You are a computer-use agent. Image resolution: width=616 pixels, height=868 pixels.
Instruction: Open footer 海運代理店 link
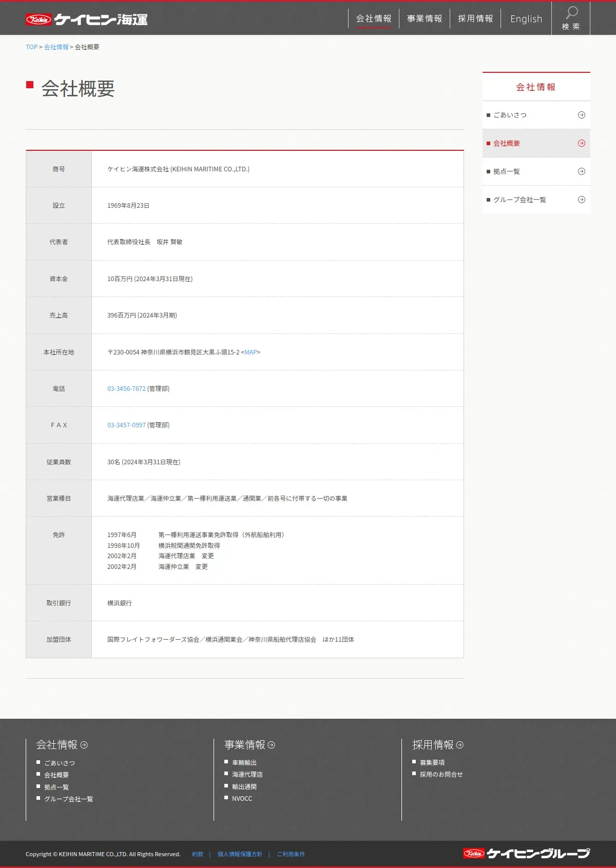point(247,775)
